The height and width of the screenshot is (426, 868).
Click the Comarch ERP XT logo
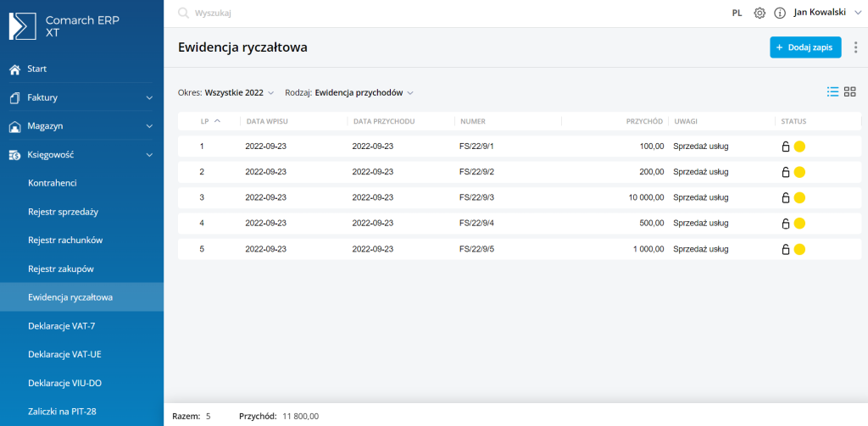pos(59,26)
